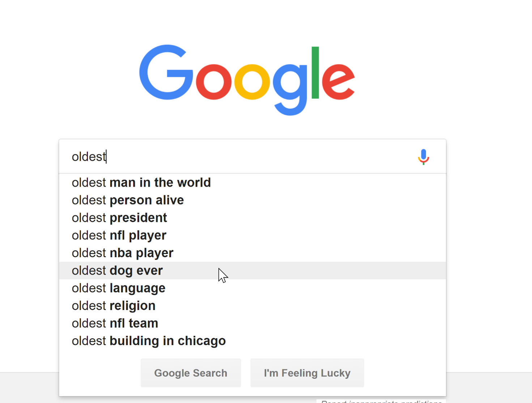This screenshot has height=403, width=532.
Task: Open the Report inappropriate predictions link
Action: click(x=381, y=401)
